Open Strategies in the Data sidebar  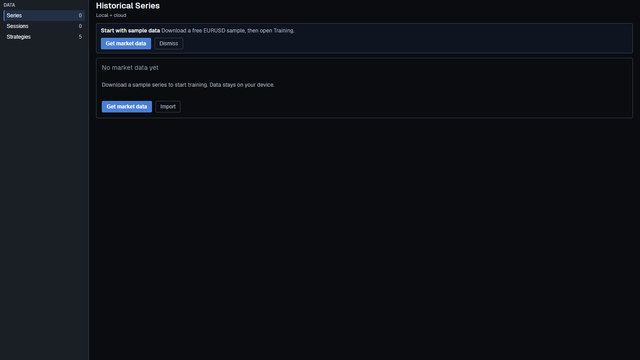[x=44, y=37]
